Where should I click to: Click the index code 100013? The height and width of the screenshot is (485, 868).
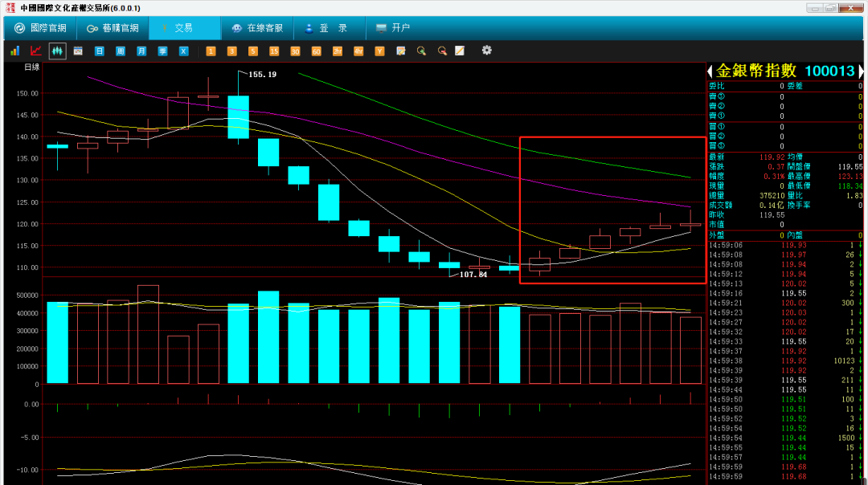[829, 71]
